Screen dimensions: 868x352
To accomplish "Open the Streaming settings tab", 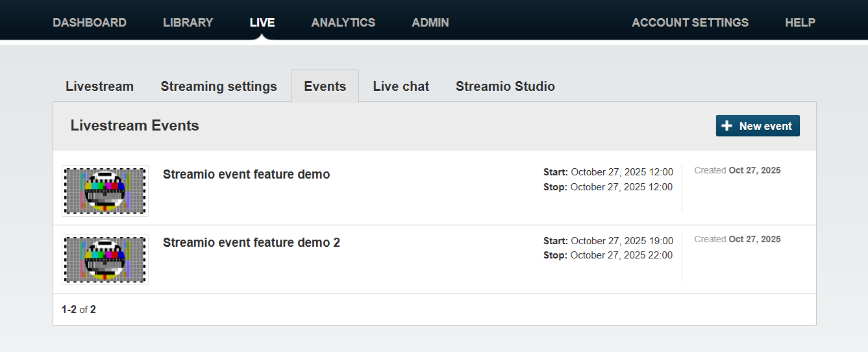I will pyautogui.click(x=219, y=86).
